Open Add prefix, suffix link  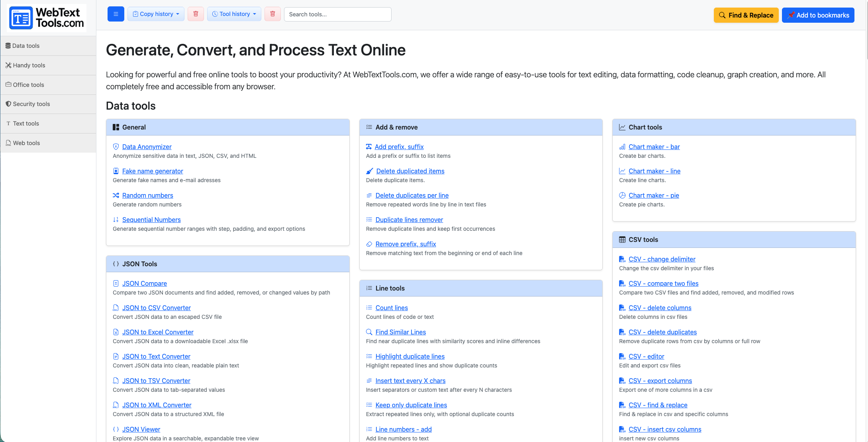[399, 147]
